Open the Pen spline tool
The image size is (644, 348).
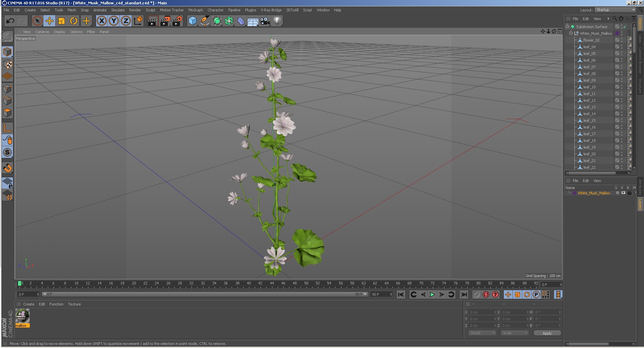pyautogui.click(x=205, y=21)
